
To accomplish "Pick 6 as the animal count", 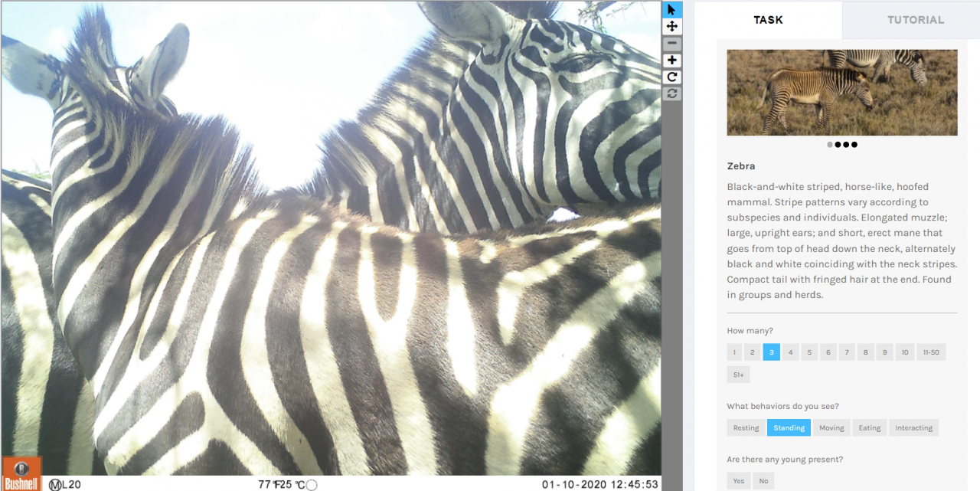I will [x=828, y=352].
